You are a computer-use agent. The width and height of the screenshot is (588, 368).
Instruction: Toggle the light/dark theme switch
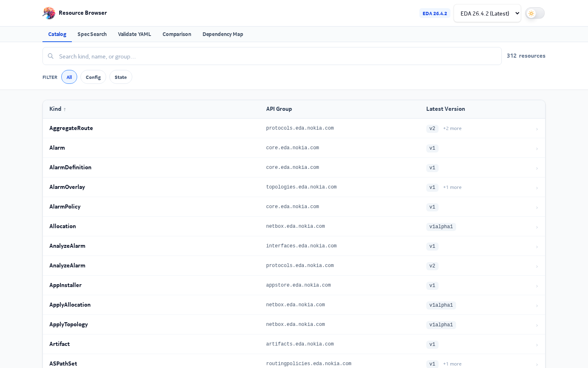coord(535,13)
